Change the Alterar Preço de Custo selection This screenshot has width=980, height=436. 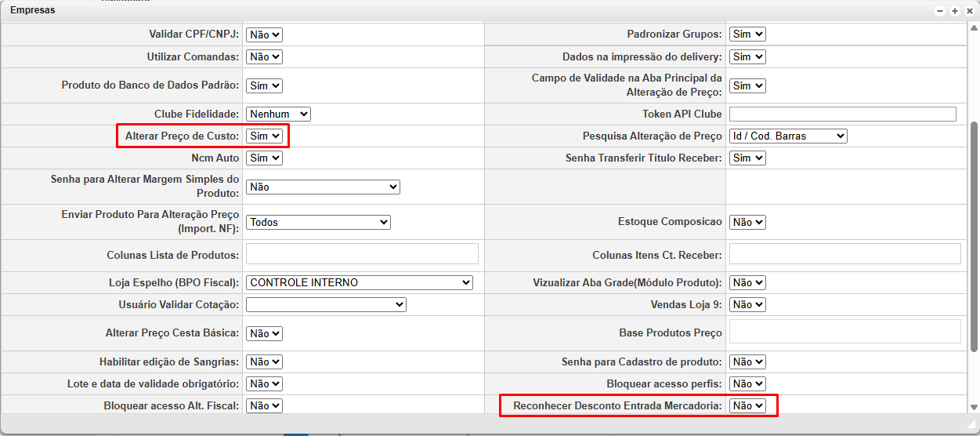(x=264, y=136)
